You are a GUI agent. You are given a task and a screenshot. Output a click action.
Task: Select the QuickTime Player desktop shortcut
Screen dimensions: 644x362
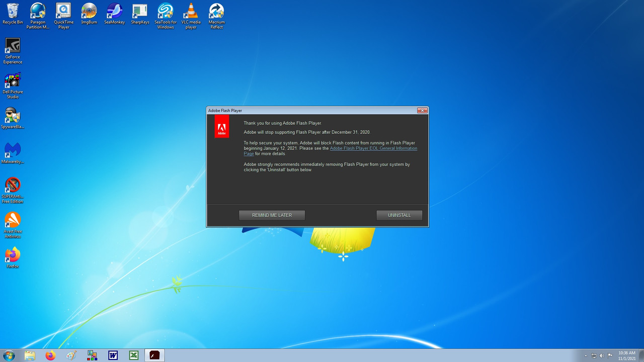[63, 16]
